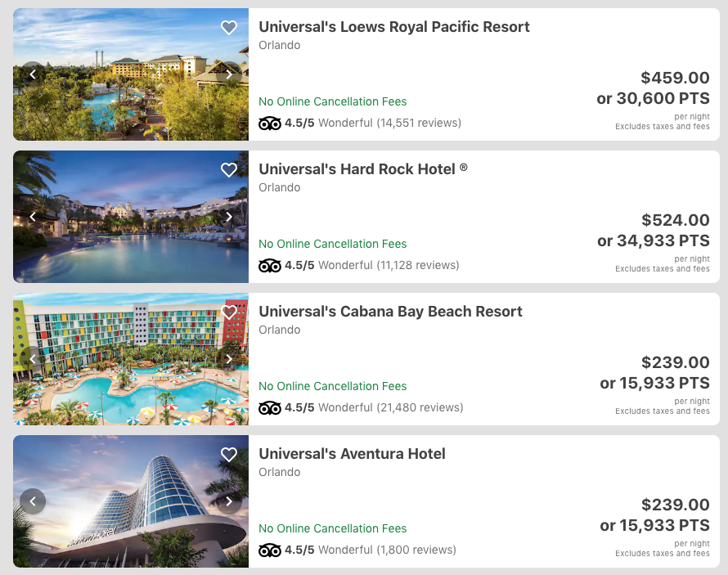Open Universal's Aventura Hotel title link
The image size is (728, 575).
tap(352, 454)
